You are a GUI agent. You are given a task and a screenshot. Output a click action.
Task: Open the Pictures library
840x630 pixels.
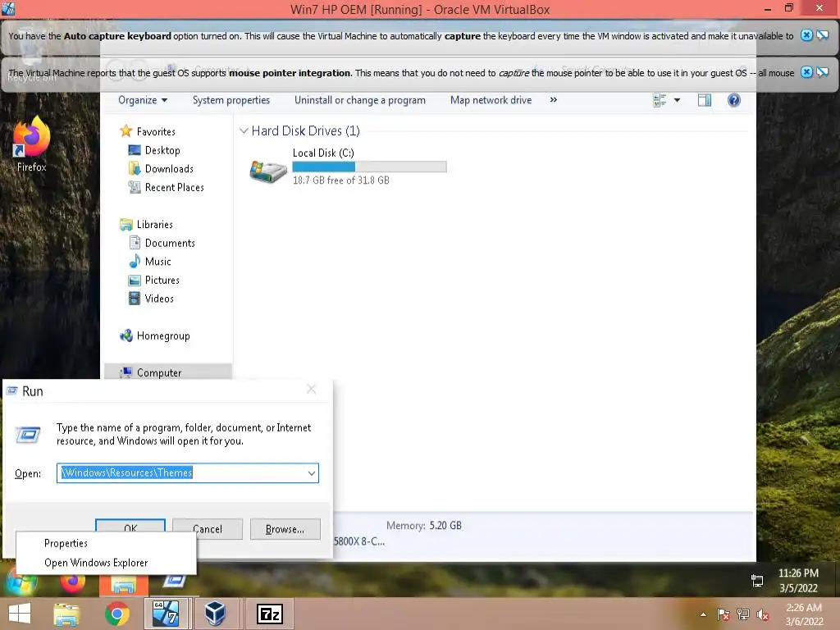coord(162,281)
